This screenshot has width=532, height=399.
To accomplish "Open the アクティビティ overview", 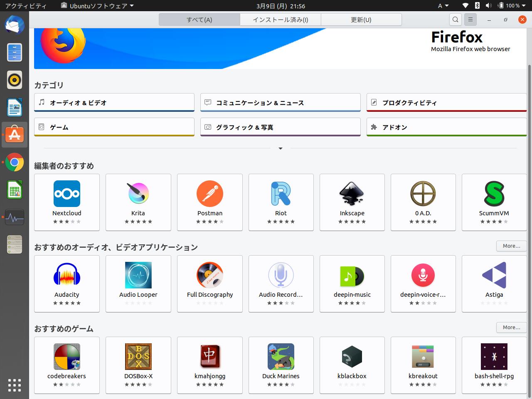I will (26, 6).
